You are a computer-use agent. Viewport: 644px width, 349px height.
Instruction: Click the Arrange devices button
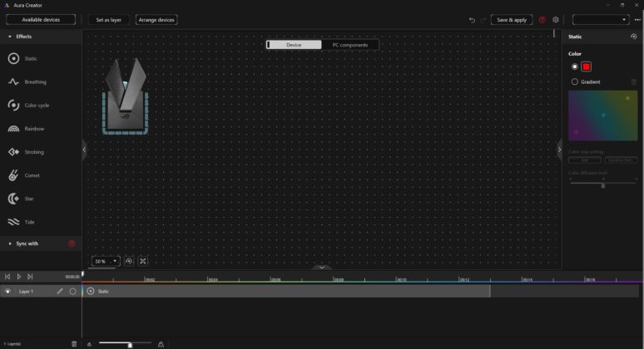coord(156,20)
